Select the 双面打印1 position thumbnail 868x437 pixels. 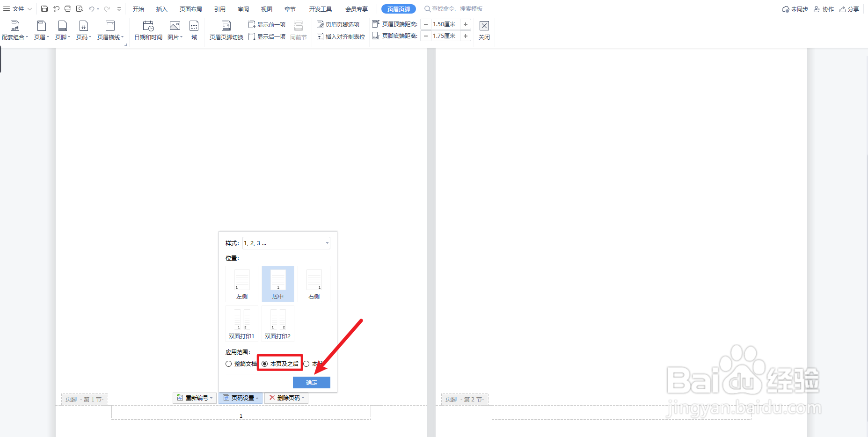point(242,324)
